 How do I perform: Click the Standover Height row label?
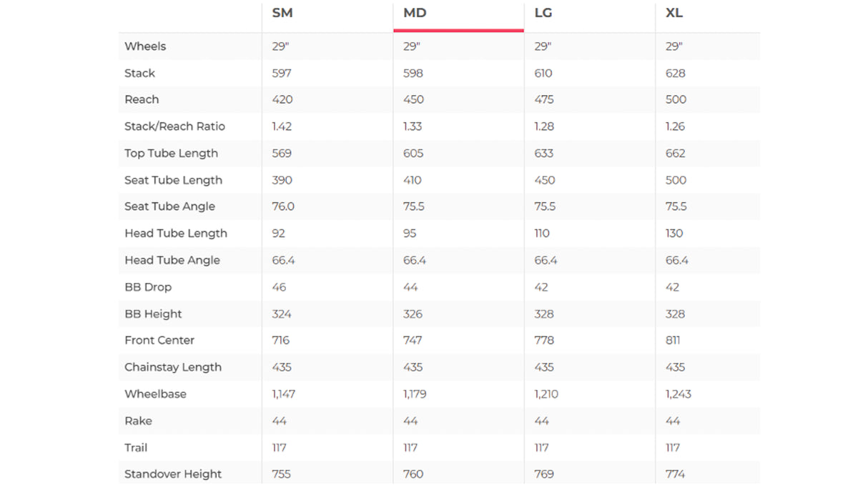tap(173, 474)
